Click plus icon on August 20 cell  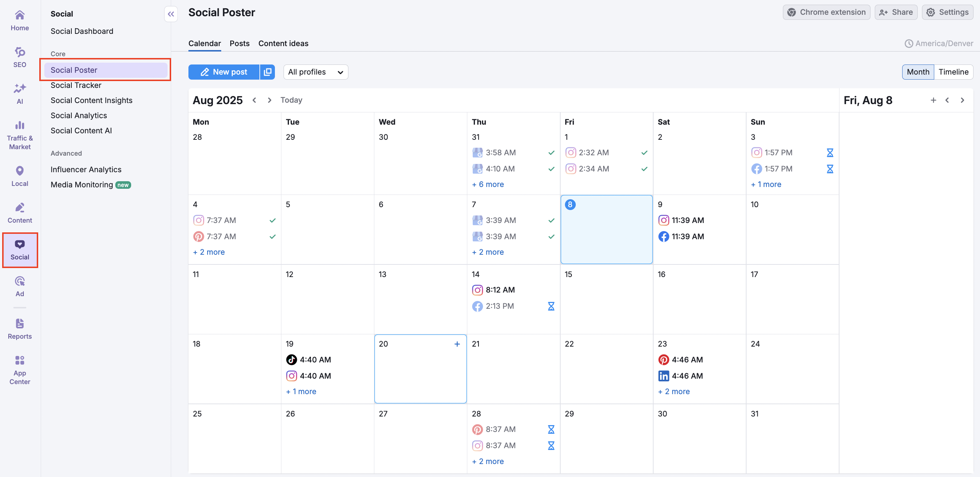tap(457, 344)
